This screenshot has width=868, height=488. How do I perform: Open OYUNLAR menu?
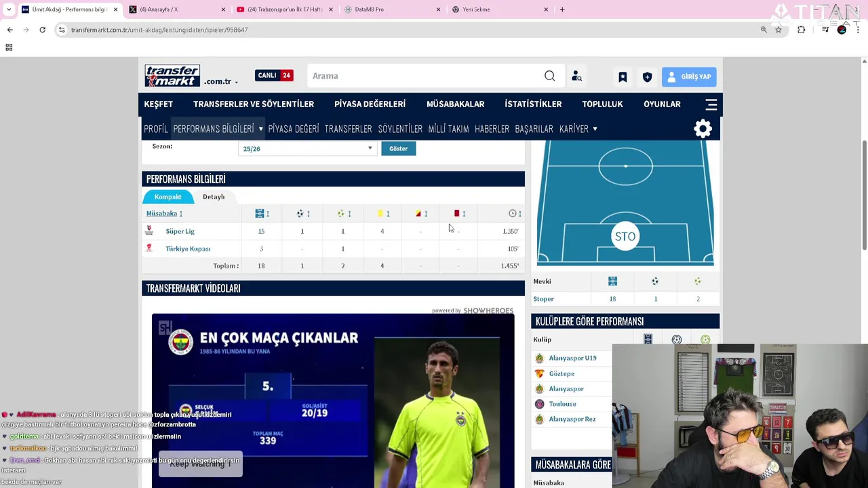662,104
